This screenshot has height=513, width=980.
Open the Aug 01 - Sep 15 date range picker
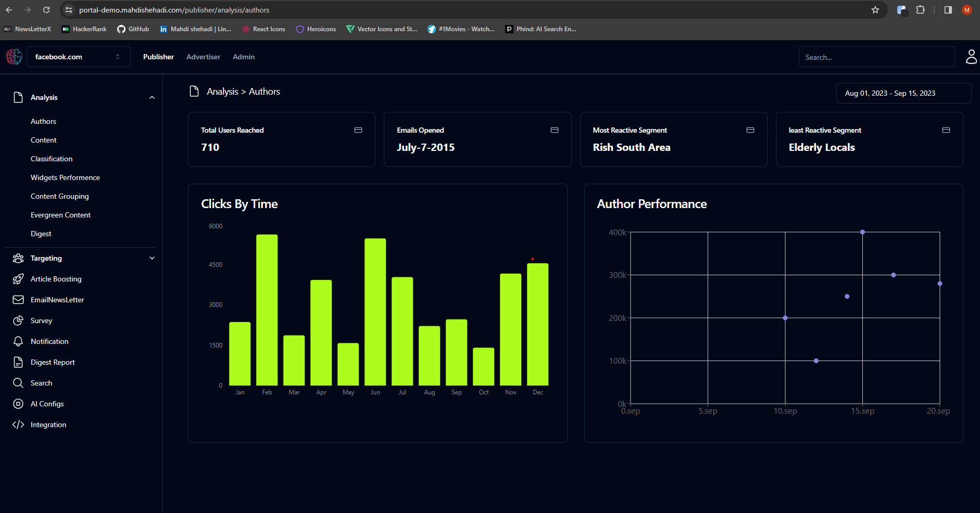(903, 93)
